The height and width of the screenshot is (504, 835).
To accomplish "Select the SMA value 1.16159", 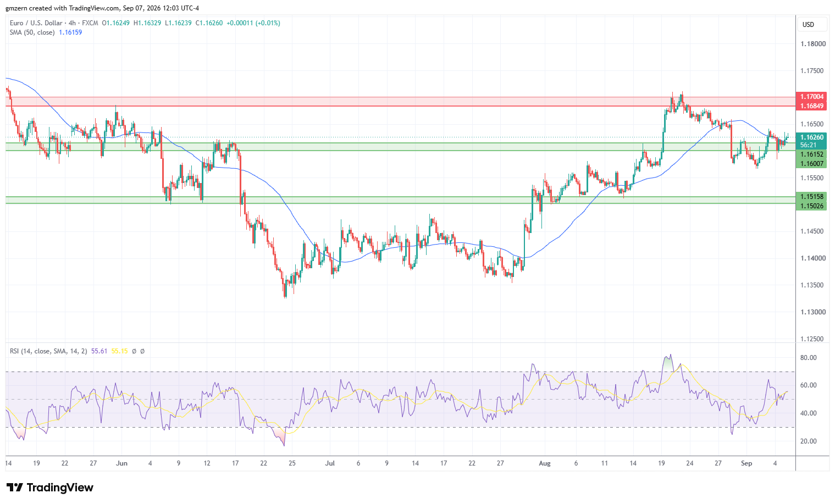I will [x=70, y=32].
